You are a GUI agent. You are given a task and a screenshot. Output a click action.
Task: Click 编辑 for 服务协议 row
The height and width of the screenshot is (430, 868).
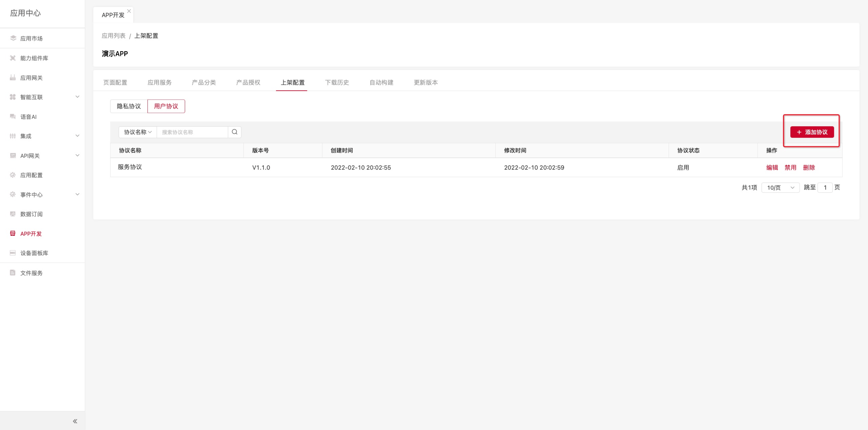[772, 167]
